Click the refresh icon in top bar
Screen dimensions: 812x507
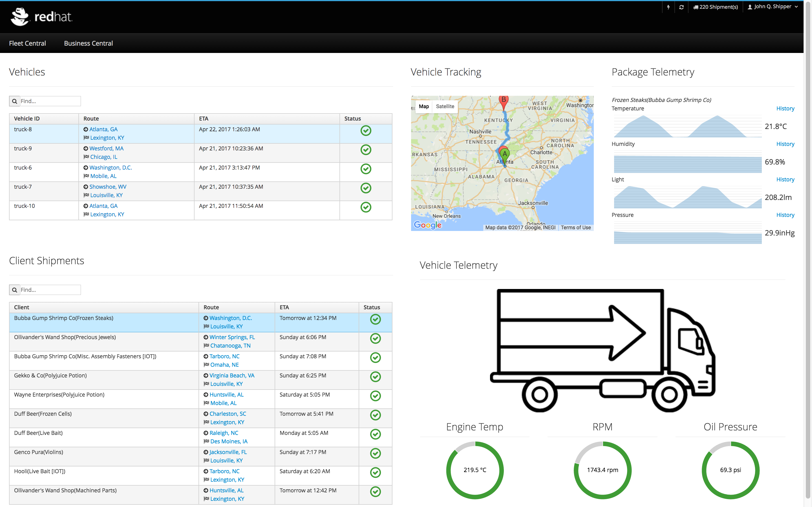(x=681, y=7)
